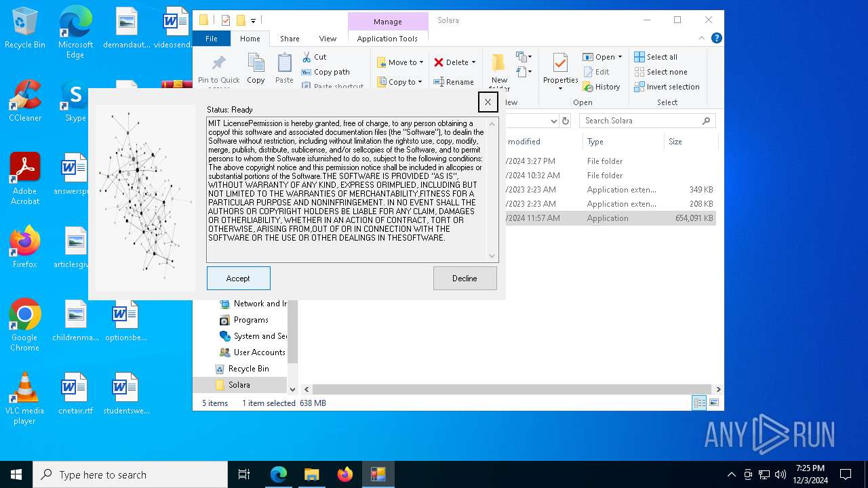
Task: Create a New folder
Action: pyautogui.click(x=499, y=70)
